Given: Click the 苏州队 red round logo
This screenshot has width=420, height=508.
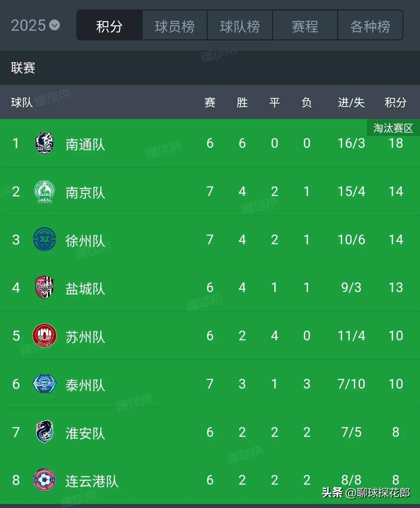Looking at the screenshot, I should (44, 336).
